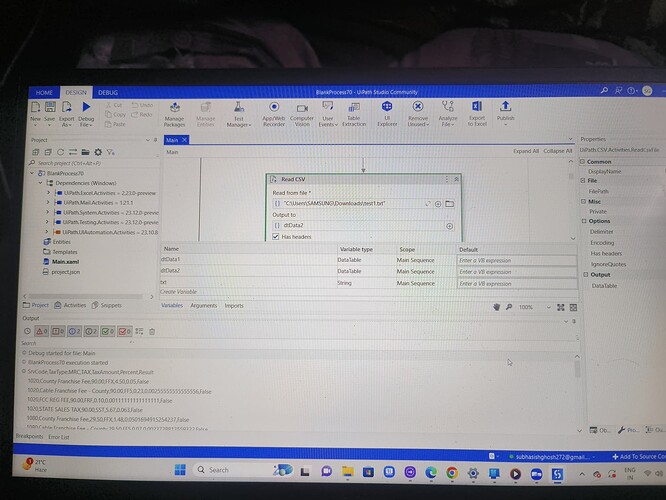
Task: Open project folder in file explorer icon
Action: (x=85, y=152)
